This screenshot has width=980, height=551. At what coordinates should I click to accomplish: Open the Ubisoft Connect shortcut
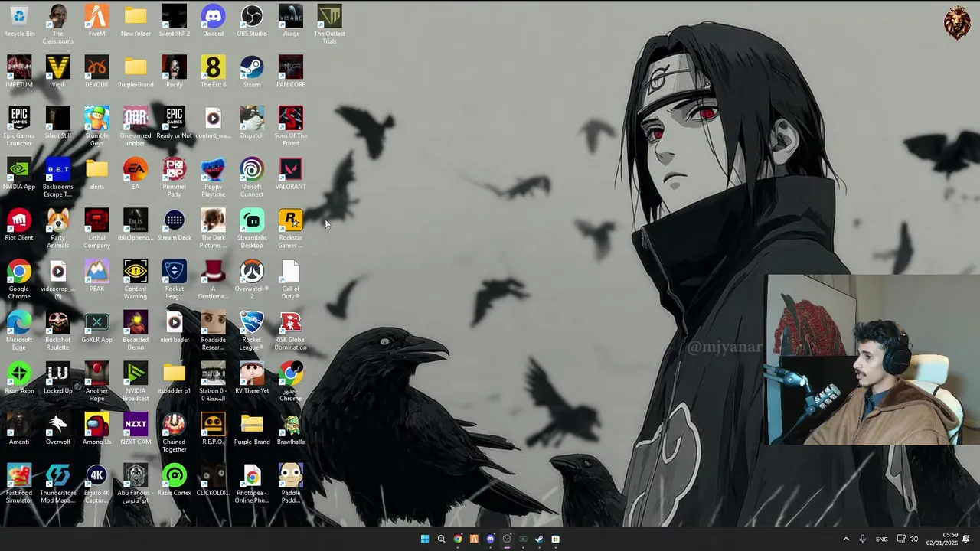coord(252,178)
